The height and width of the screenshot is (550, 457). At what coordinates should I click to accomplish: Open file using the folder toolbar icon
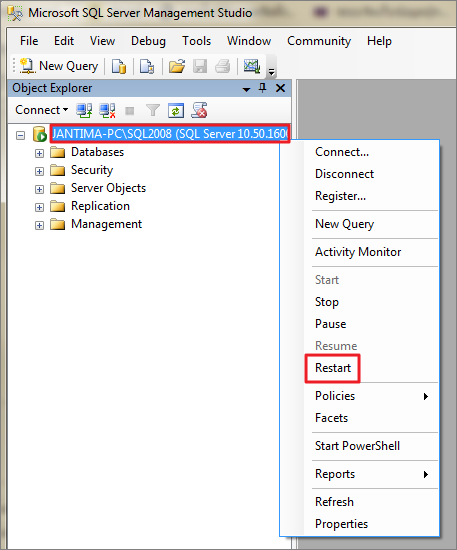(x=177, y=66)
